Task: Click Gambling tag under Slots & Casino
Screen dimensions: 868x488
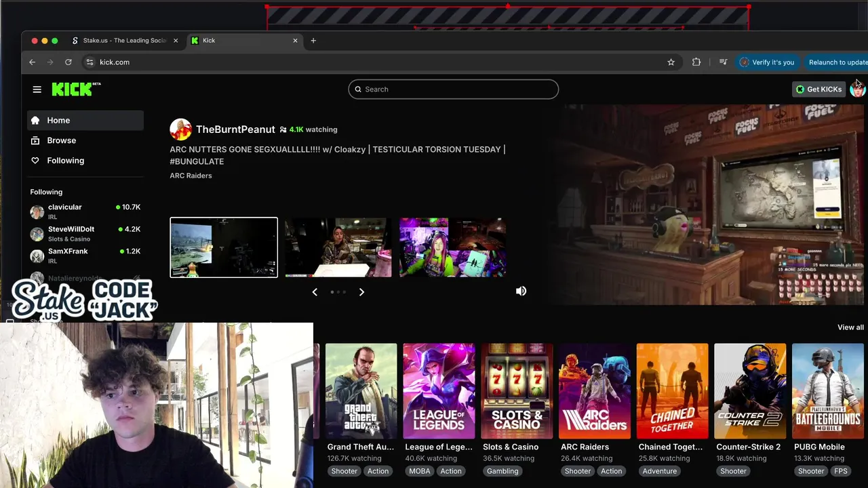Action: point(502,471)
